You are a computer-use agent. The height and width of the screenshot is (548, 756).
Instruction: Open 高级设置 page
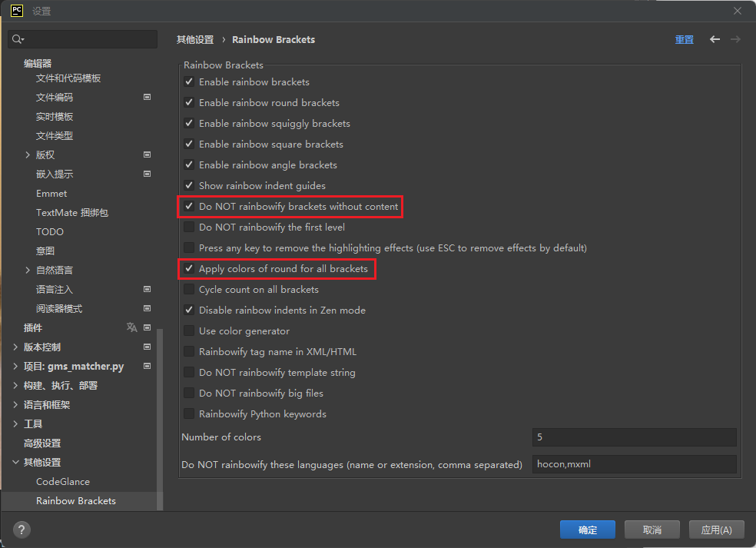click(42, 443)
